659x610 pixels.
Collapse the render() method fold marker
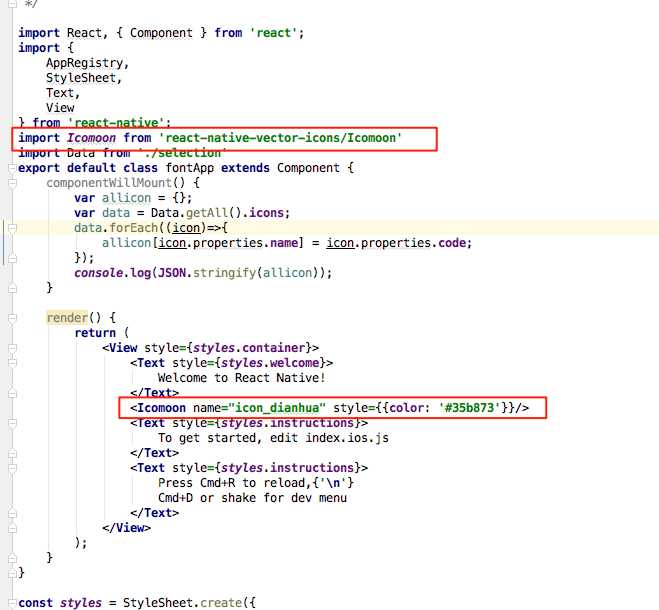pyautogui.click(x=12, y=318)
